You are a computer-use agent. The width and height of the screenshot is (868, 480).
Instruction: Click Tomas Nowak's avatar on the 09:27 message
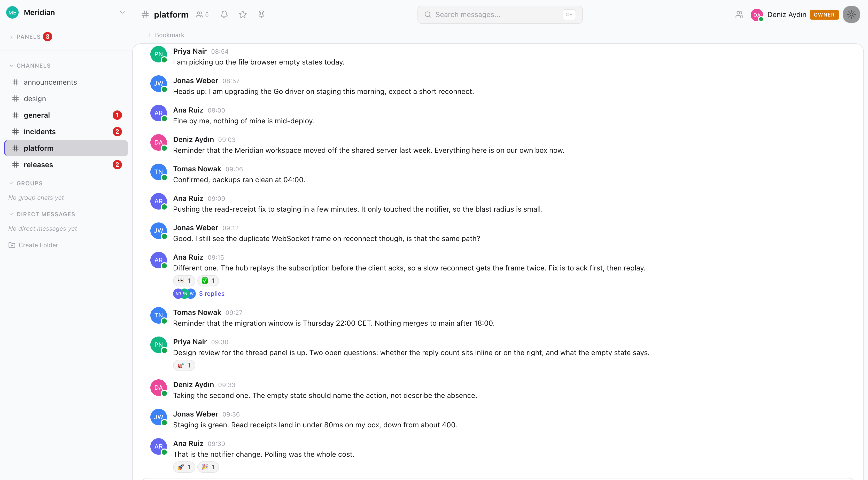pos(158,315)
